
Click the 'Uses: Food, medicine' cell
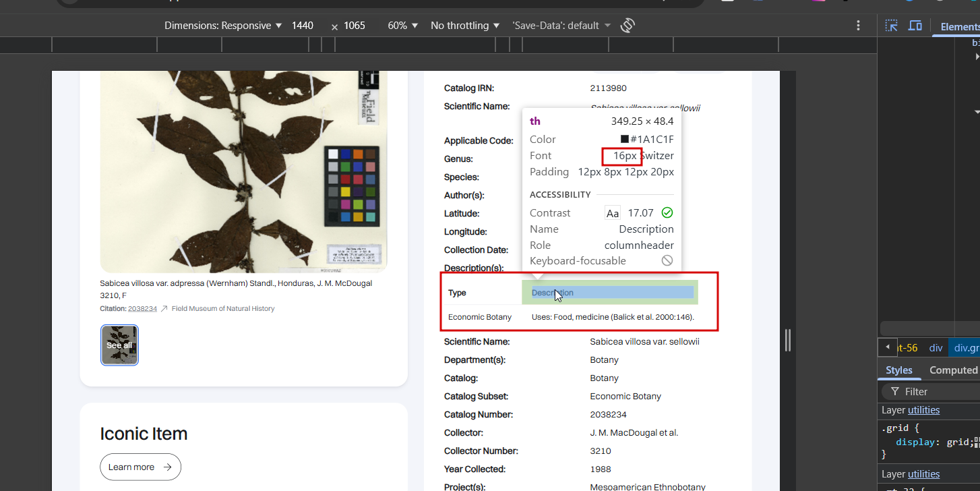pyautogui.click(x=613, y=317)
